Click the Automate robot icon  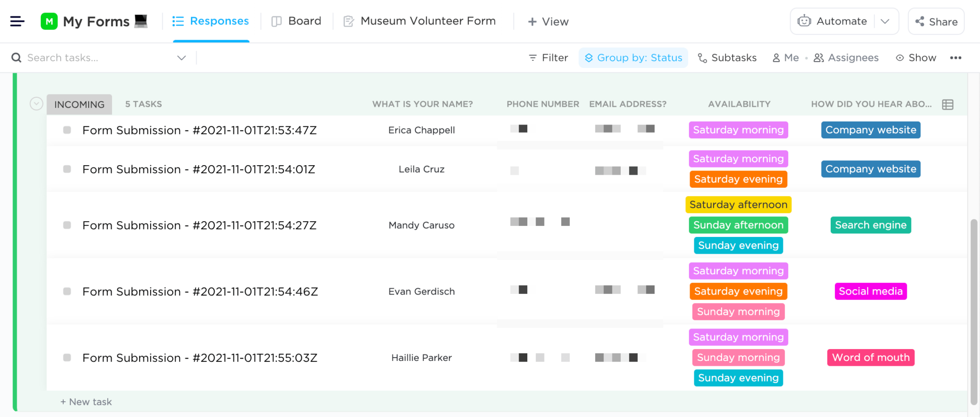[x=804, y=21]
